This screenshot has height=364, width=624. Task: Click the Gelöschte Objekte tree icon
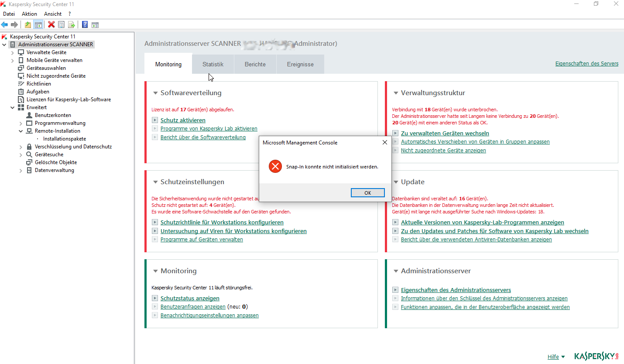point(29,162)
